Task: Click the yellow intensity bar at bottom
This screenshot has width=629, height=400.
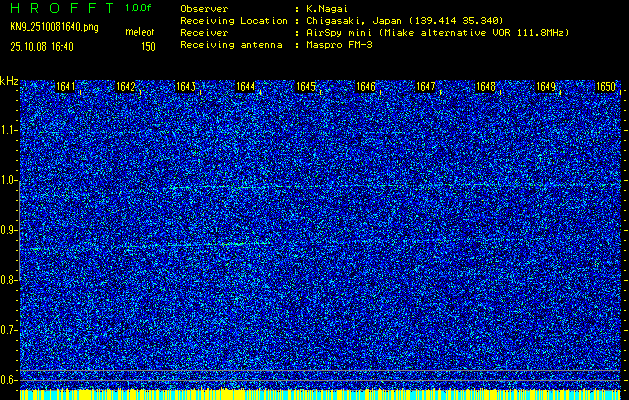Action: point(314,395)
